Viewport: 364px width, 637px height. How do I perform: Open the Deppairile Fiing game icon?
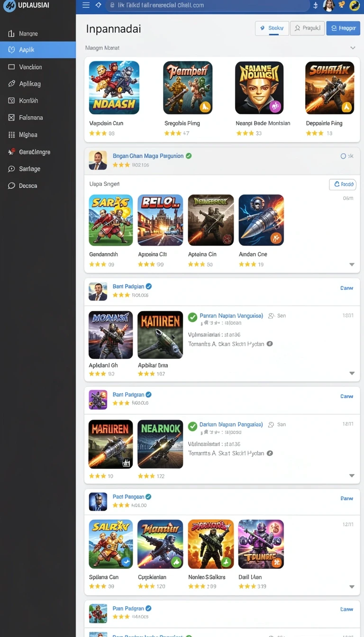tap(329, 88)
